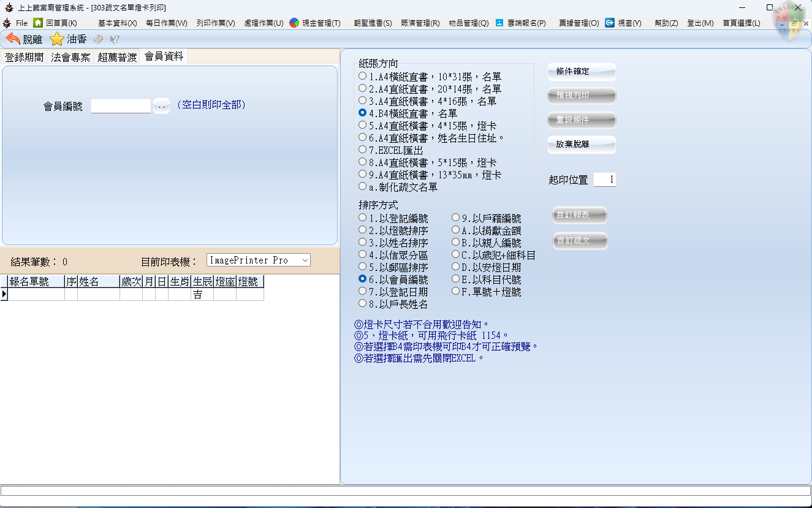Switch to the 法會專案 tab

pyautogui.click(x=70, y=57)
